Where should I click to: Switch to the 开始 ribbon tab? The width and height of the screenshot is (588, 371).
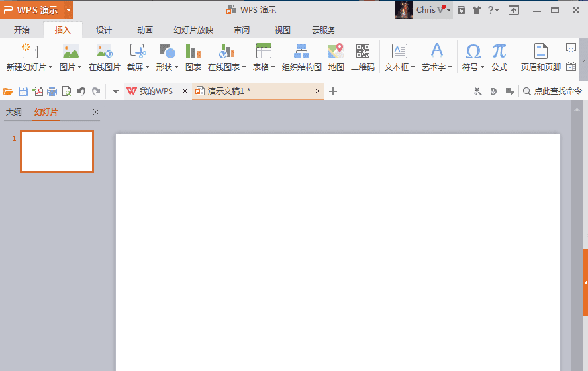point(22,30)
